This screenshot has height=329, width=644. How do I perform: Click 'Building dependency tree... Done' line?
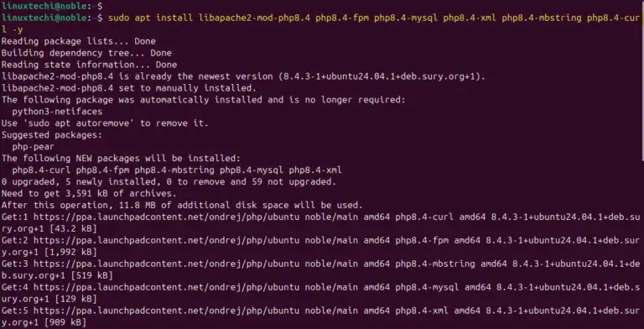(x=86, y=53)
